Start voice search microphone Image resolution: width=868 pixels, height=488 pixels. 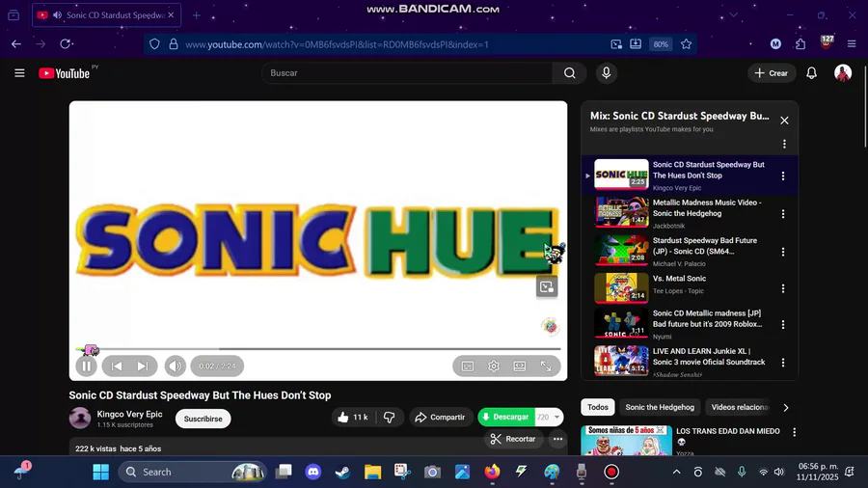[x=607, y=73]
